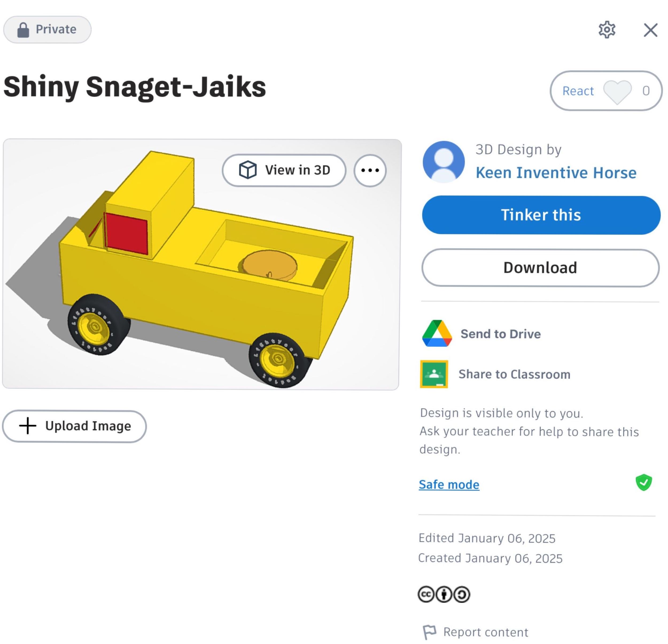The height and width of the screenshot is (644, 668).
Task: Open the Safe mode link
Action: (449, 485)
